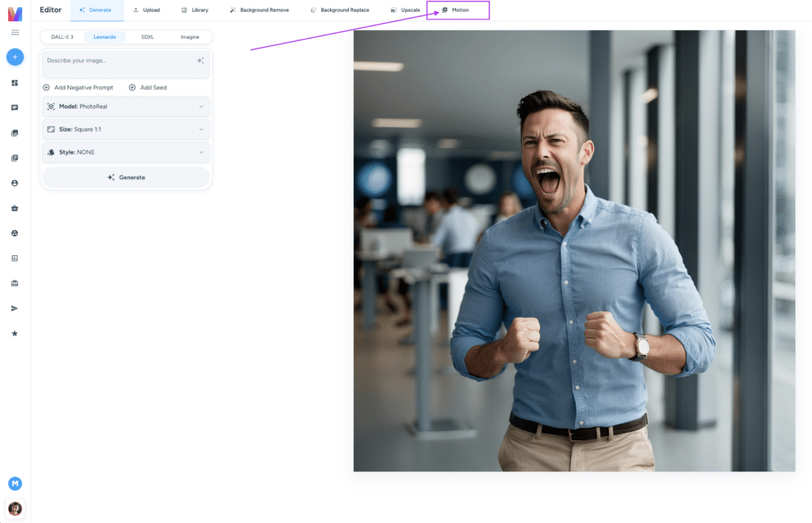Expand the Model: PhotoReal dropdown

tap(126, 106)
